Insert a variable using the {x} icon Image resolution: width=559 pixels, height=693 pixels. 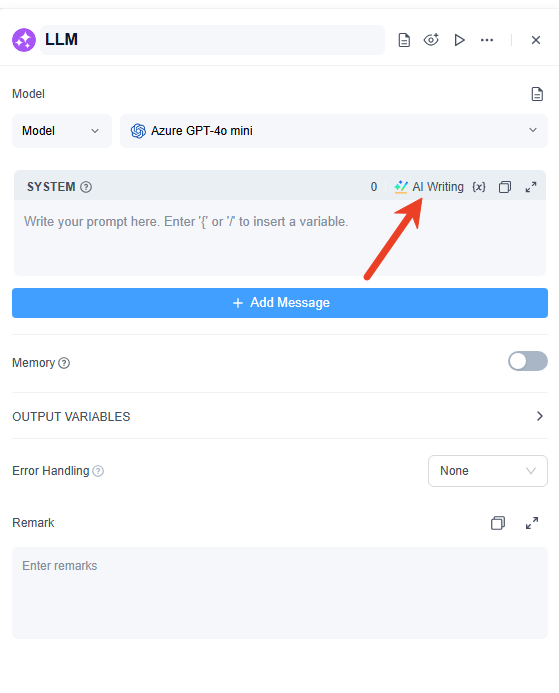click(479, 187)
